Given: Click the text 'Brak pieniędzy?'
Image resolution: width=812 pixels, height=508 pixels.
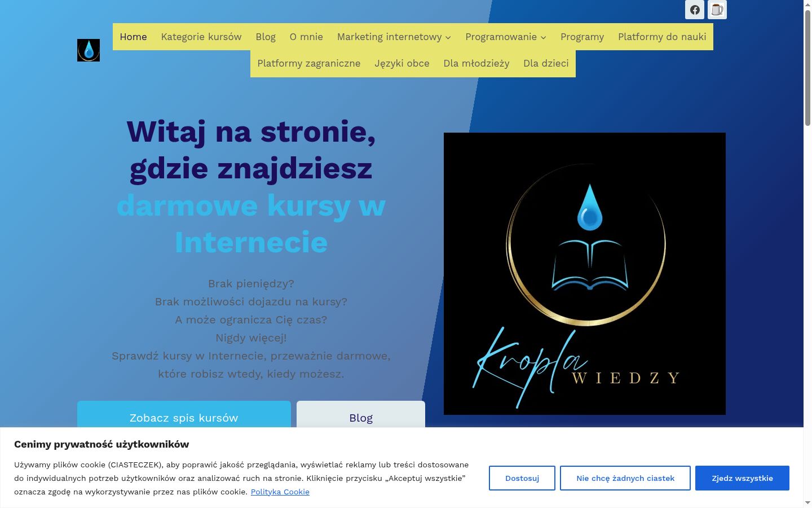Looking at the screenshot, I should pyautogui.click(x=251, y=283).
